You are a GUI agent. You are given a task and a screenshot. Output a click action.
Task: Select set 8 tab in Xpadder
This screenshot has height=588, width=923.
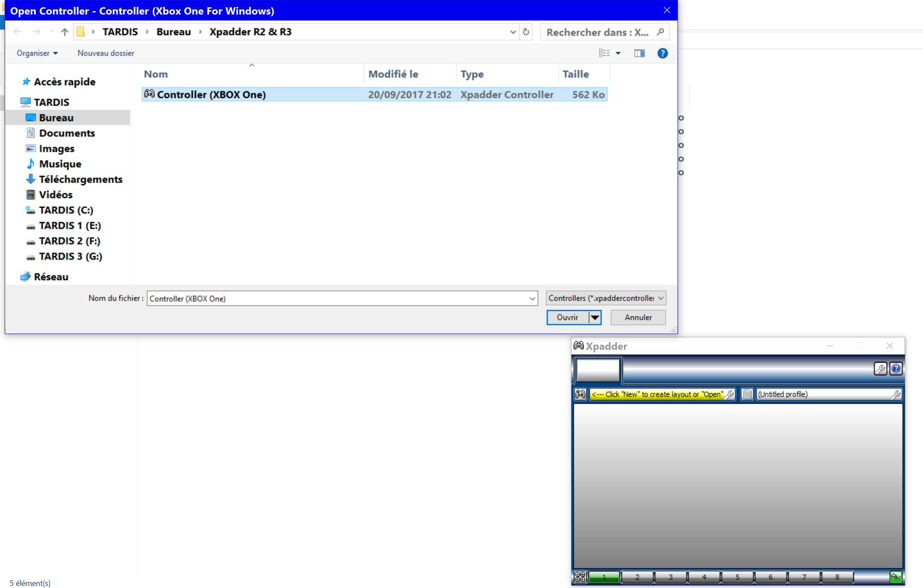pyautogui.click(x=837, y=577)
